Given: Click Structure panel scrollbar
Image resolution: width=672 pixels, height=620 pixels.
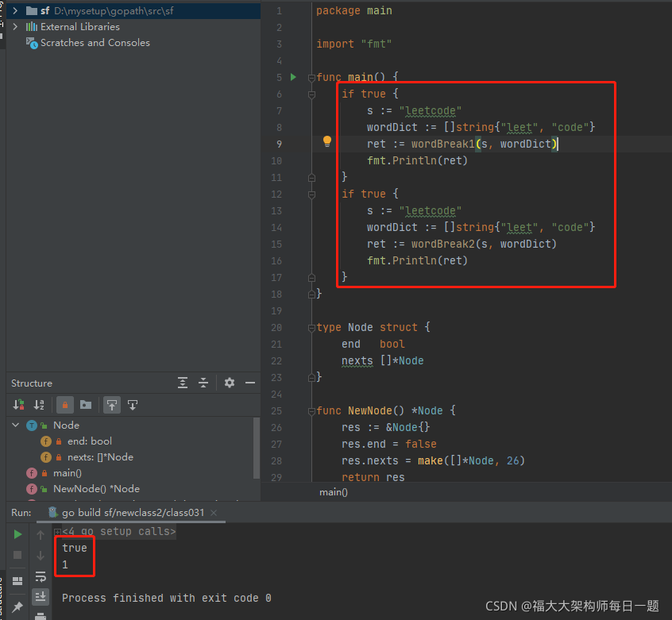Looking at the screenshot, I should click(x=257, y=448).
